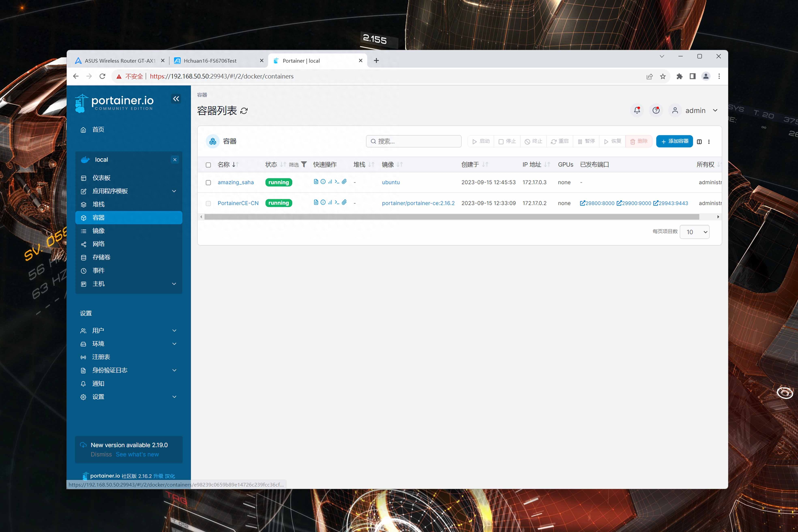Open Chrome tab search chevron
Viewport: 798px width, 532px height.
662,56
